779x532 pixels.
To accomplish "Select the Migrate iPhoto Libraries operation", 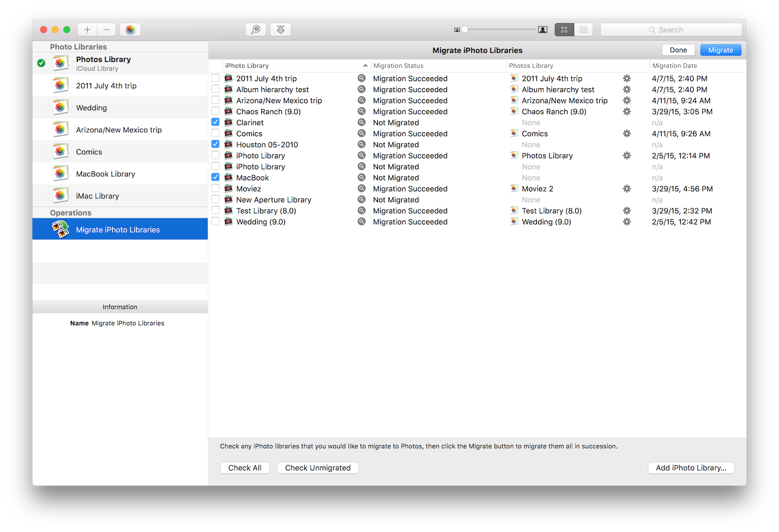I will [120, 229].
